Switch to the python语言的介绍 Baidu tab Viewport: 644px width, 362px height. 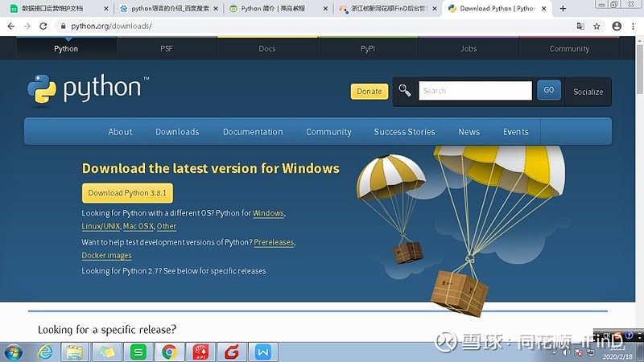tap(169, 8)
